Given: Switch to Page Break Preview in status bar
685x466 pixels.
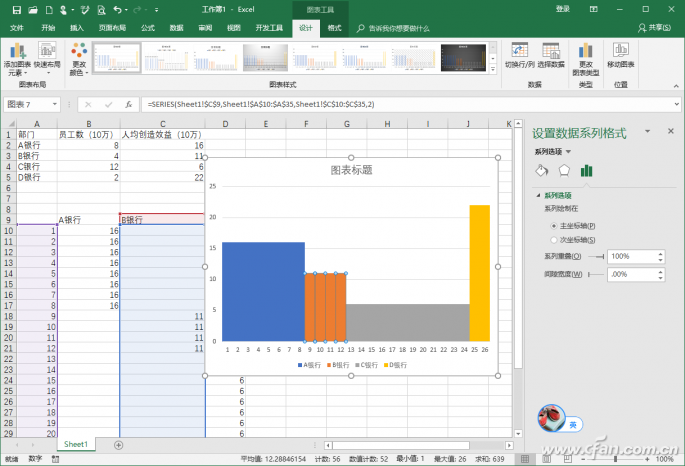Looking at the screenshot, I should (567, 459).
